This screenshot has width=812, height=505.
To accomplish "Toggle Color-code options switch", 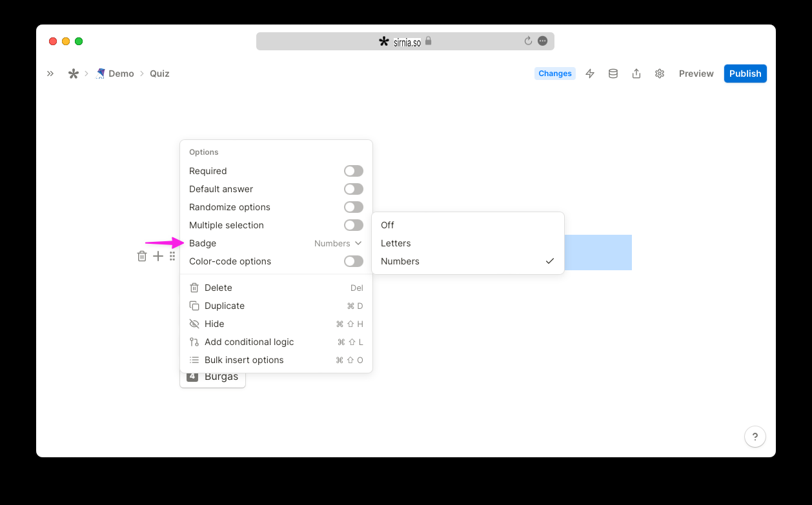I will (354, 261).
